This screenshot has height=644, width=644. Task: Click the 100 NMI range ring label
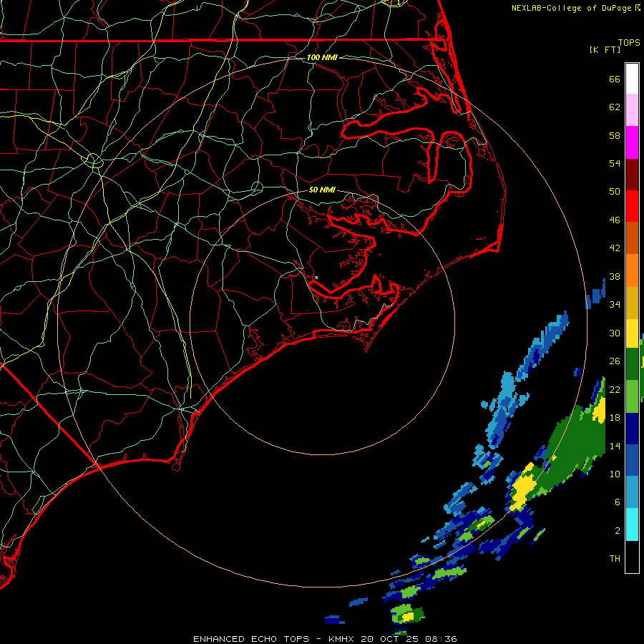322,57
